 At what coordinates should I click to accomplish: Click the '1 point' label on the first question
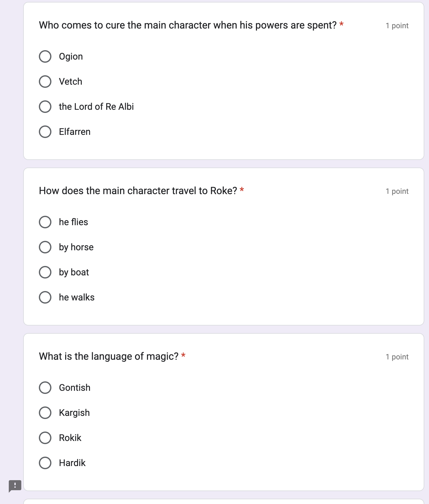(397, 26)
